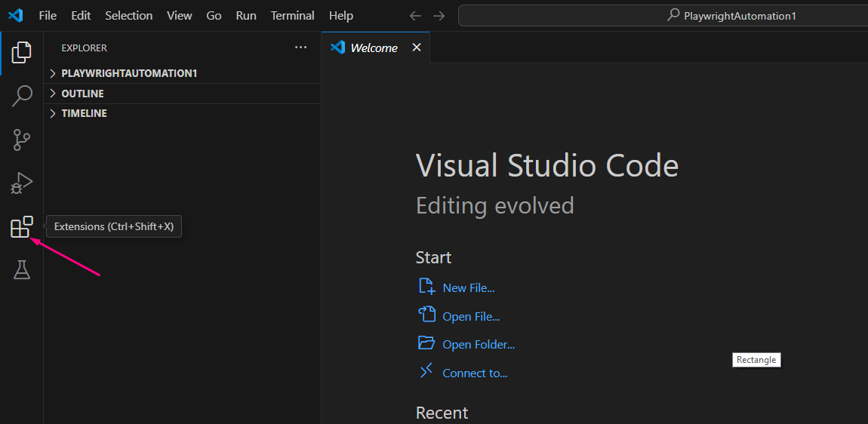Open the Help menu

[x=341, y=16]
